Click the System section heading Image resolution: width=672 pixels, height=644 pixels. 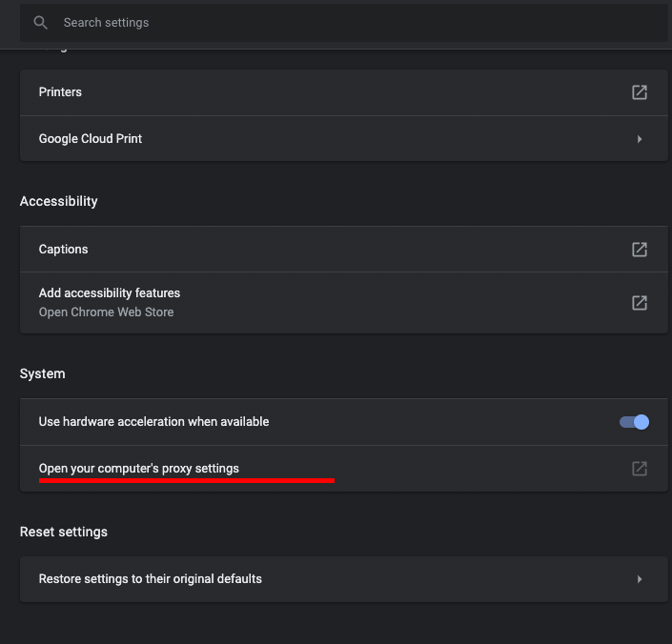[x=43, y=373]
